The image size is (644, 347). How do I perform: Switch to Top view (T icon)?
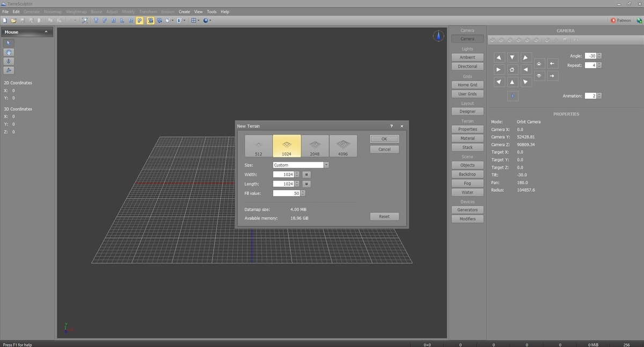[96, 20]
